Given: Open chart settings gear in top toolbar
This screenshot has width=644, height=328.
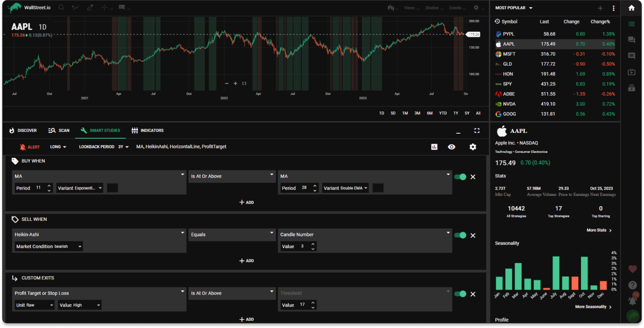Looking at the screenshot, I should [x=476, y=8].
